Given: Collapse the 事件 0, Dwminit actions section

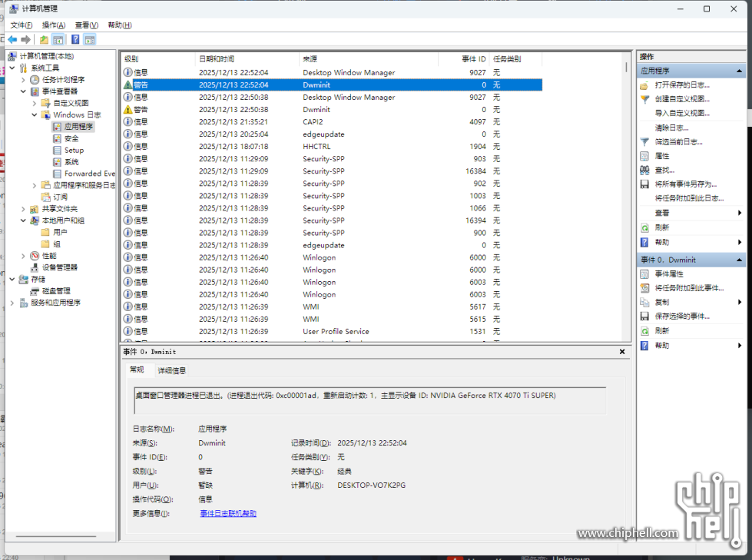Looking at the screenshot, I should point(740,260).
